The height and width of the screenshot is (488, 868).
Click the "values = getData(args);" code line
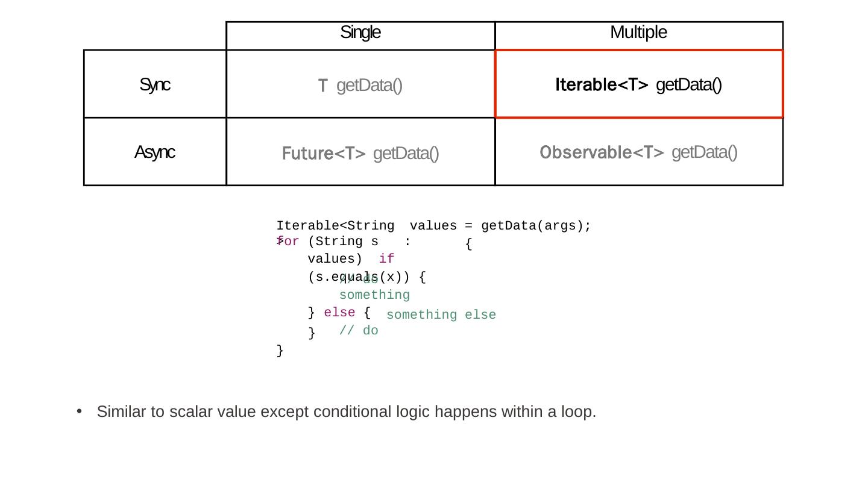[x=500, y=226]
